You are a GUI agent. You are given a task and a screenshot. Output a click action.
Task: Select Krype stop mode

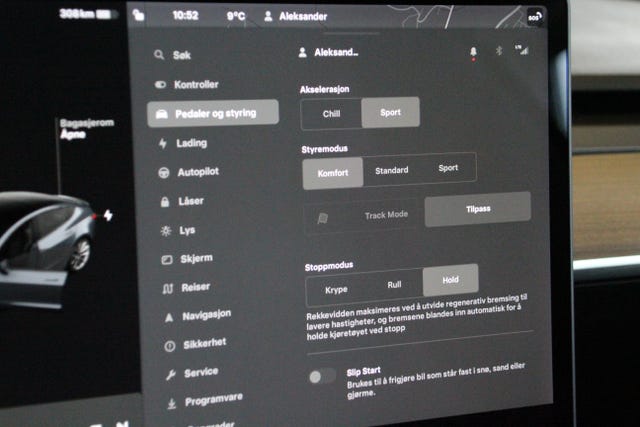point(336,290)
